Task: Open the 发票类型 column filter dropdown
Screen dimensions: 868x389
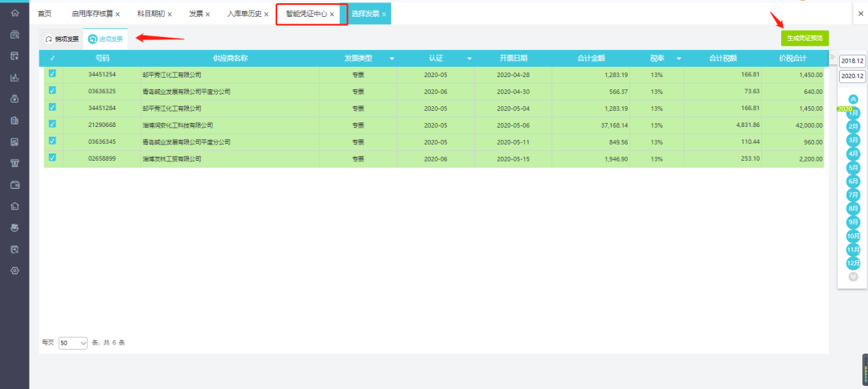Action: (392, 59)
